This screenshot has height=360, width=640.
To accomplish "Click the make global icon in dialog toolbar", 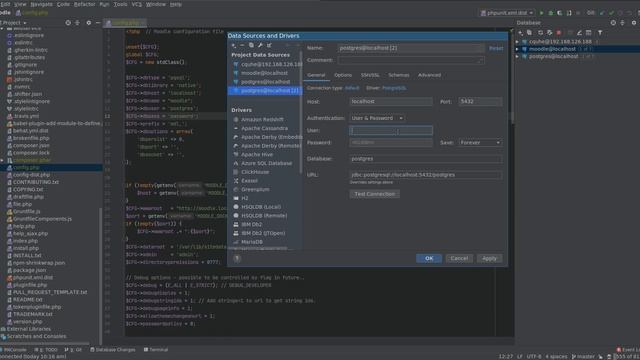I will pos(269,45).
